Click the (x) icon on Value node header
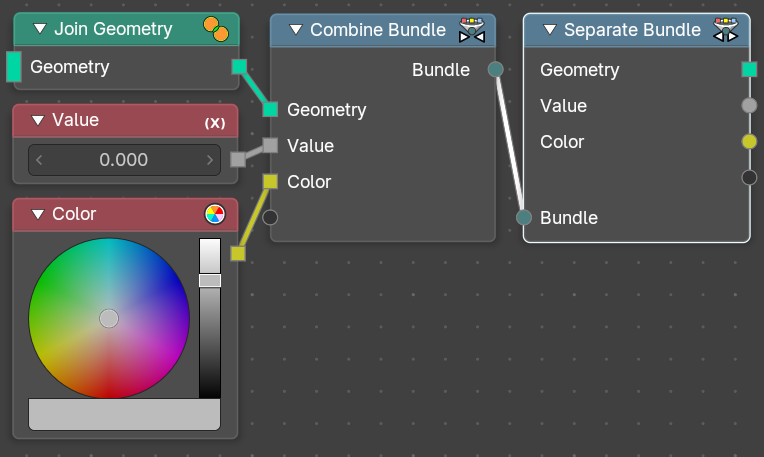The width and height of the screenshot is (764, 457). [x=215, y=123]
